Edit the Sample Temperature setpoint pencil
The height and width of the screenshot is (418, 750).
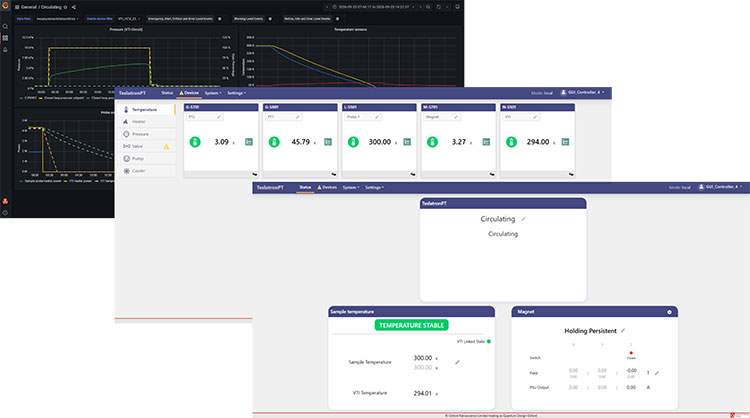click(x=457, y=363)
